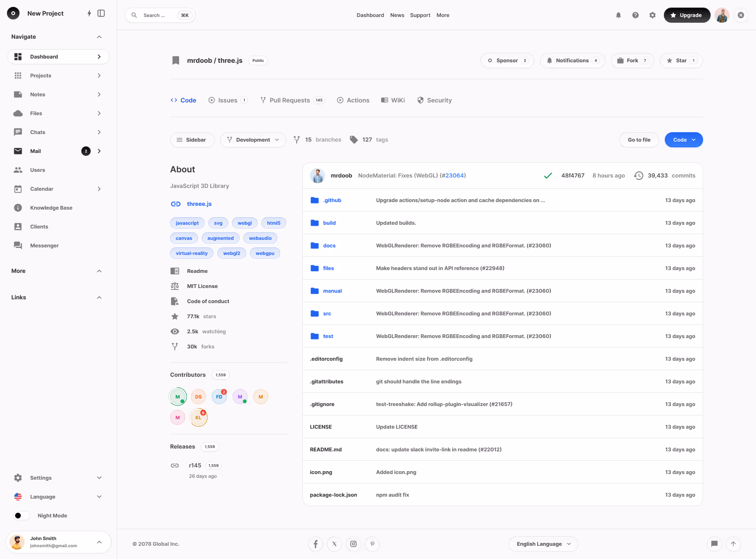Click the Upgrade button
Image resolution: width=756 pixels, height=559 pixels.
pos(687,15)
